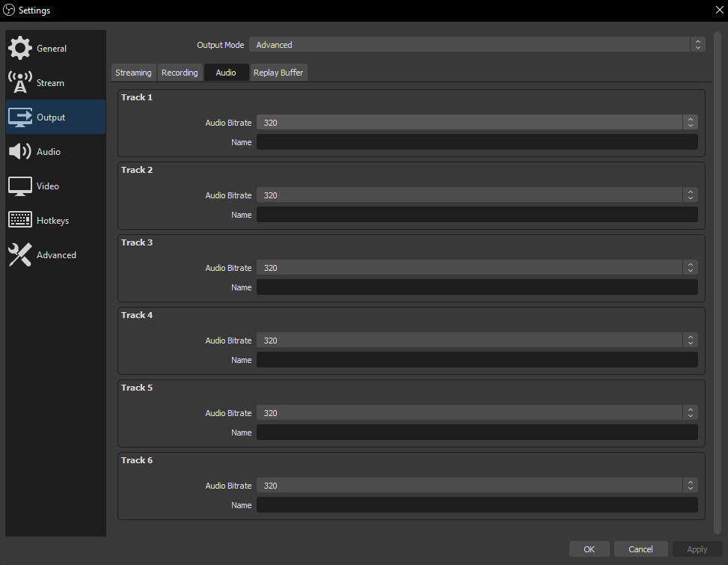Switch to the Replay Buffer tab
The image size is (728, 565).
click(x=278, y=73)
